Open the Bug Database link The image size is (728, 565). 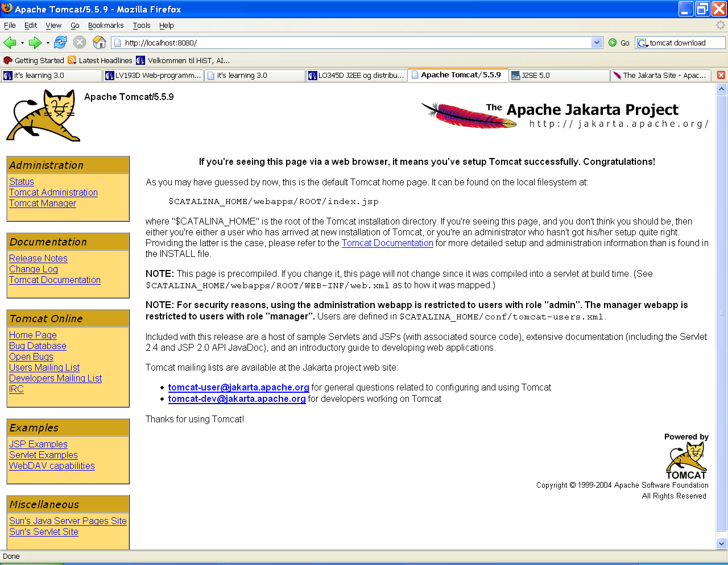pyautogui.click(x=38, y=346)
